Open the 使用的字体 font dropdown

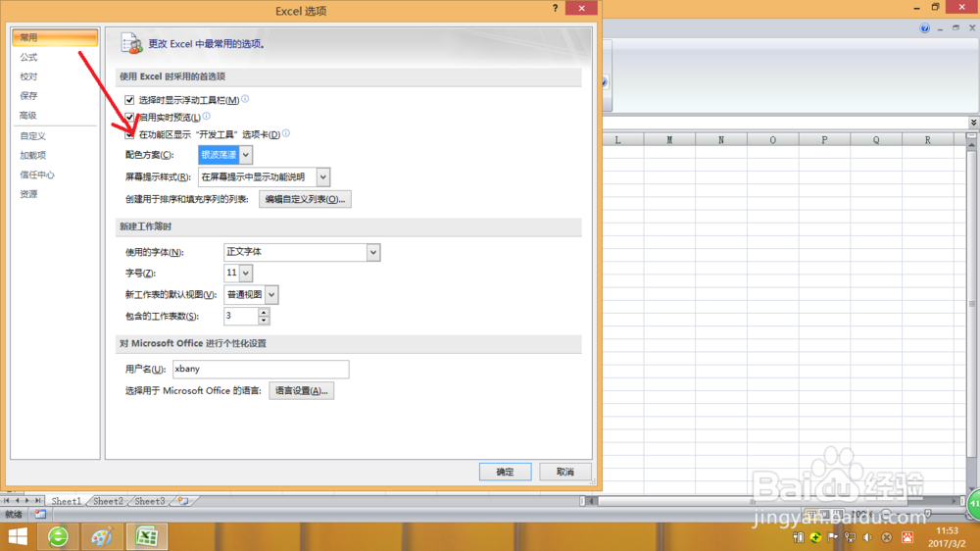tap(373, 252)
